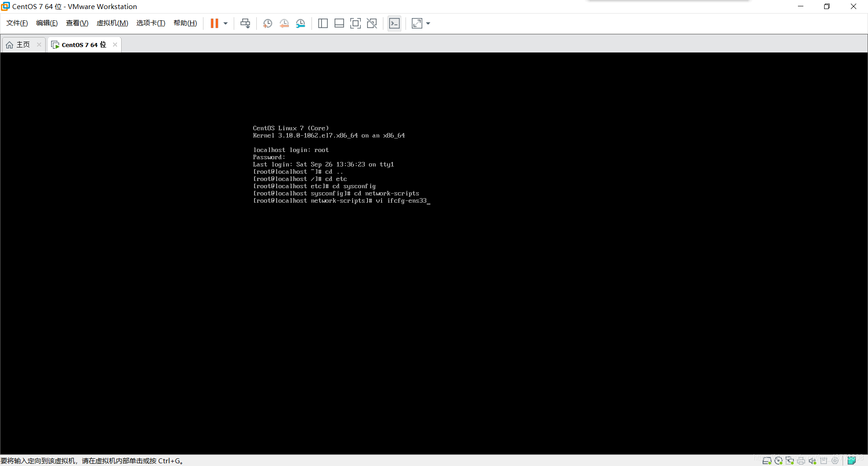
Task: Click the network adapter status icon
Action: 790,461
